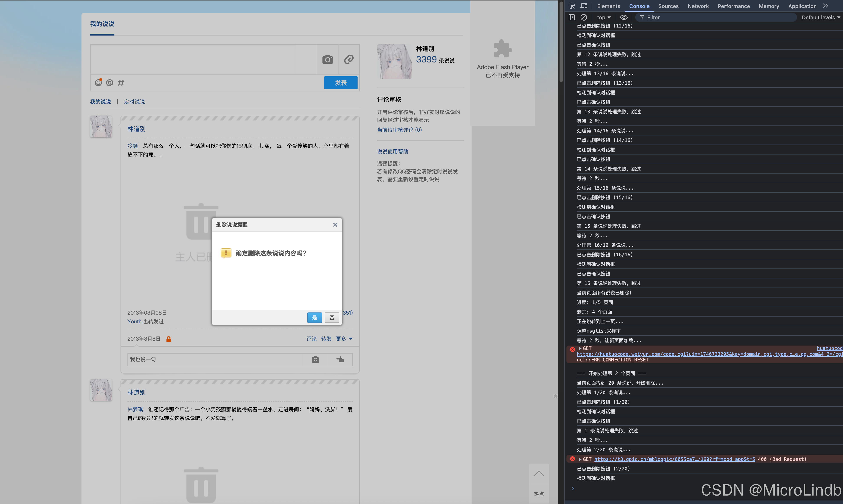Image resolution: width=843 pixels, height=504 pixels.
Task: Toggle live expression eye icon
Action: coord(624,17)
